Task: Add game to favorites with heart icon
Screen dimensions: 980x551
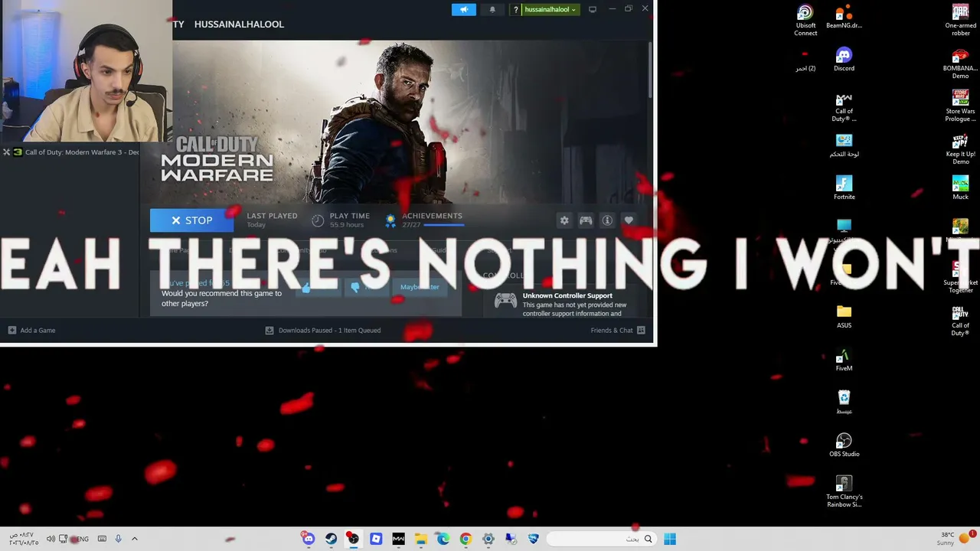Action: (629, 220)
